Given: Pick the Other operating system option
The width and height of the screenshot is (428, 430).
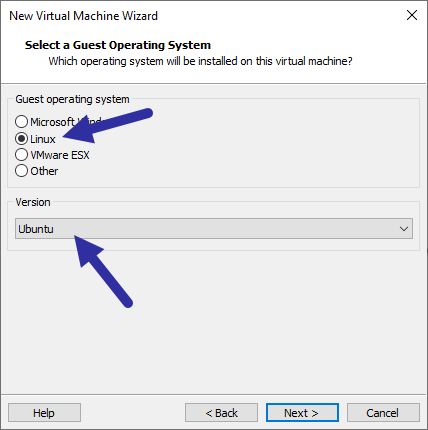Looking at the screenshot, I should coord(21,171).
